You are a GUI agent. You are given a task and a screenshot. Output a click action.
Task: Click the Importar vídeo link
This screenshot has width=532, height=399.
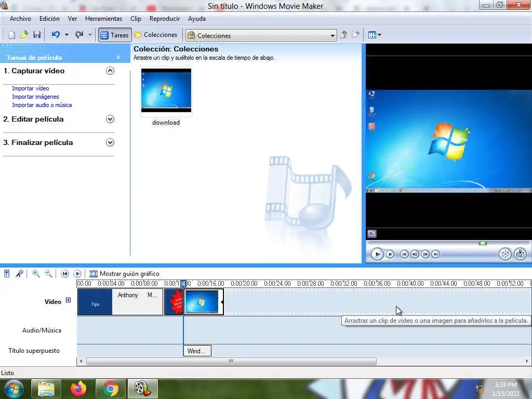31,88
